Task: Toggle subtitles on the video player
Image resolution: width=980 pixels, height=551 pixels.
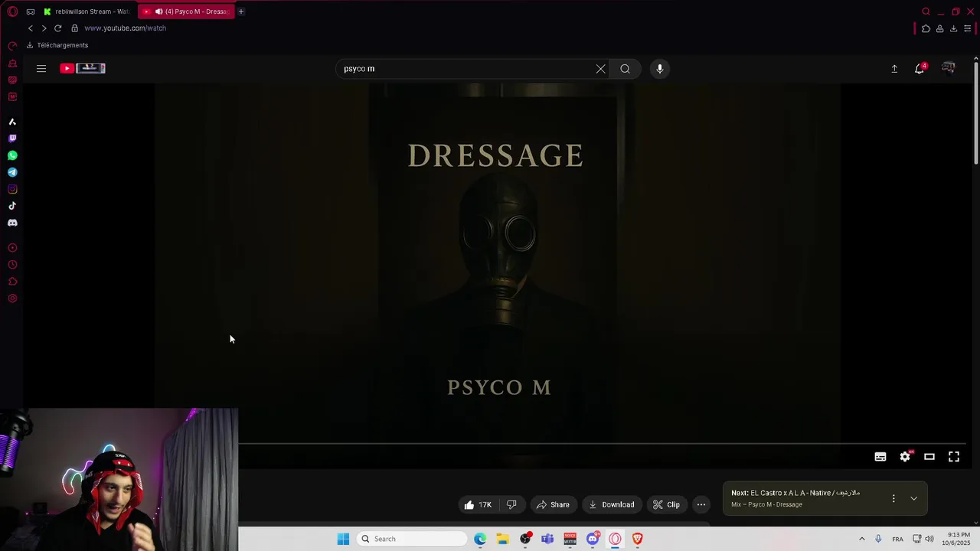Action: (x=880, y=457)
